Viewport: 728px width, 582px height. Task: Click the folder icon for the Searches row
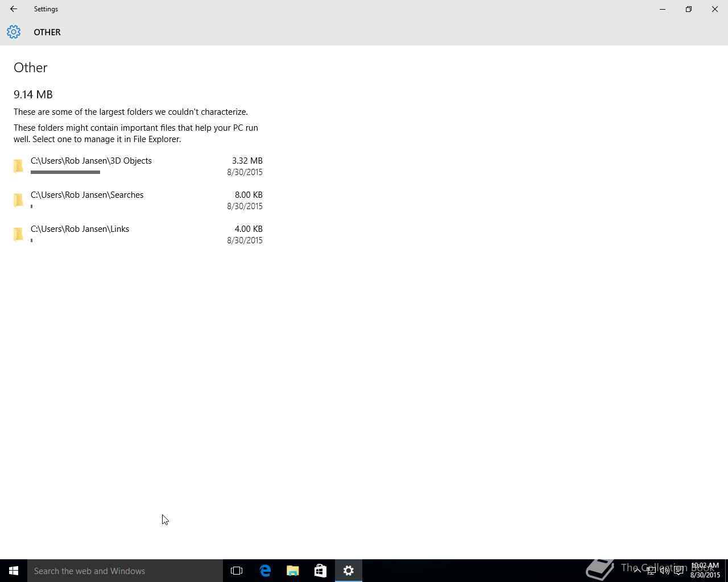tap(19, 200)
